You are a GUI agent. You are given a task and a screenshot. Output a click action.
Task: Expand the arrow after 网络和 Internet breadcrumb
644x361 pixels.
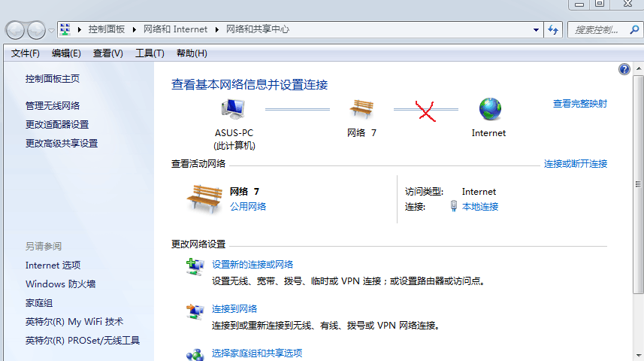[217, 29]
